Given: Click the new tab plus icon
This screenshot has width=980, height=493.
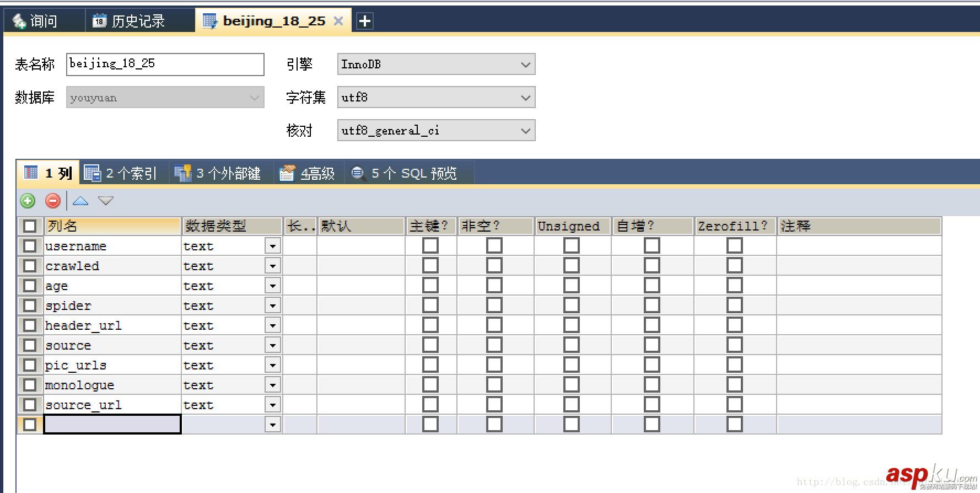Looking at the screenshot, I should point(364,21).
